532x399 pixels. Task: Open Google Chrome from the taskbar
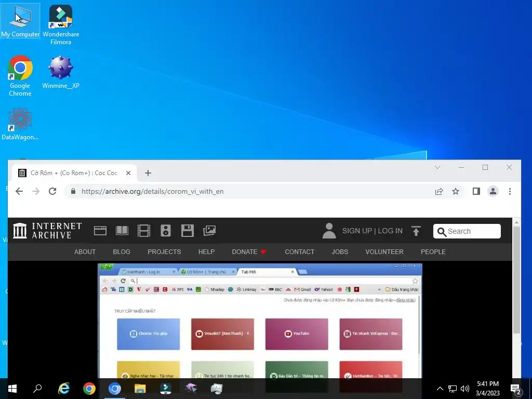pos(89,389)
